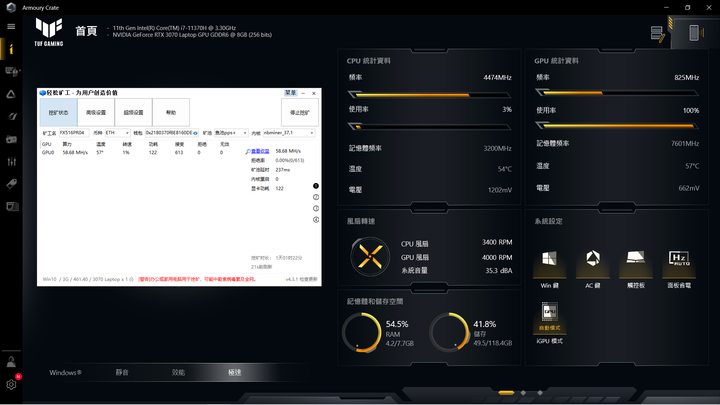
Task: Click the edit layout icon at top right
Action: (x=658, y=34)
